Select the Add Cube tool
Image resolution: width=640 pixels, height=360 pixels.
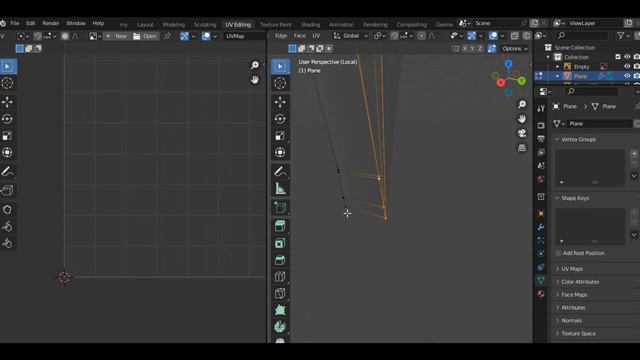[x=280, y=207]
